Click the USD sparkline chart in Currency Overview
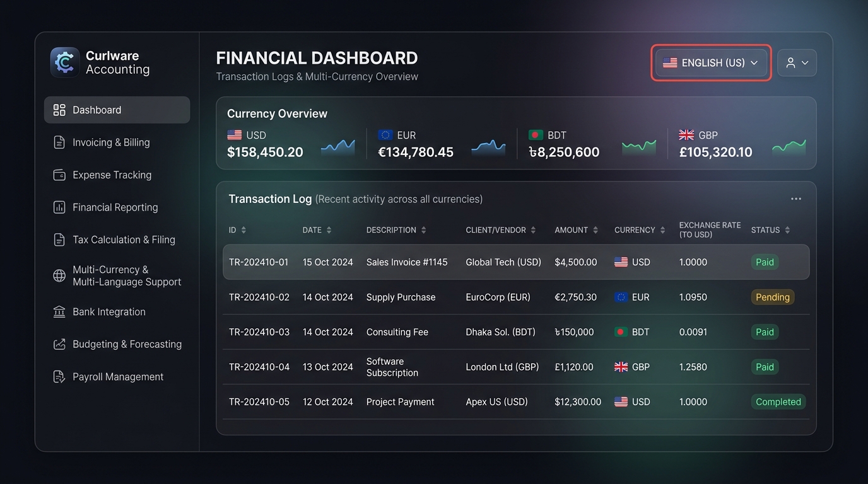868x484 pixels. (x=338, y=147)
